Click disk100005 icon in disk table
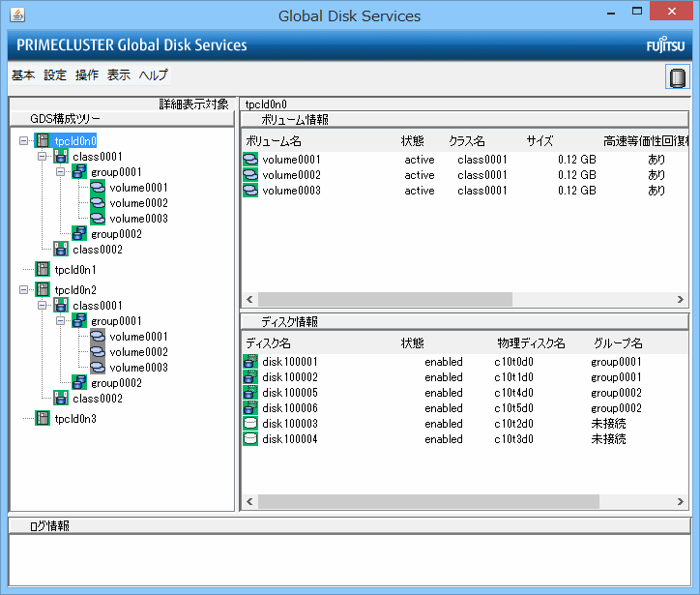700x595 pixels. (250, 392)
